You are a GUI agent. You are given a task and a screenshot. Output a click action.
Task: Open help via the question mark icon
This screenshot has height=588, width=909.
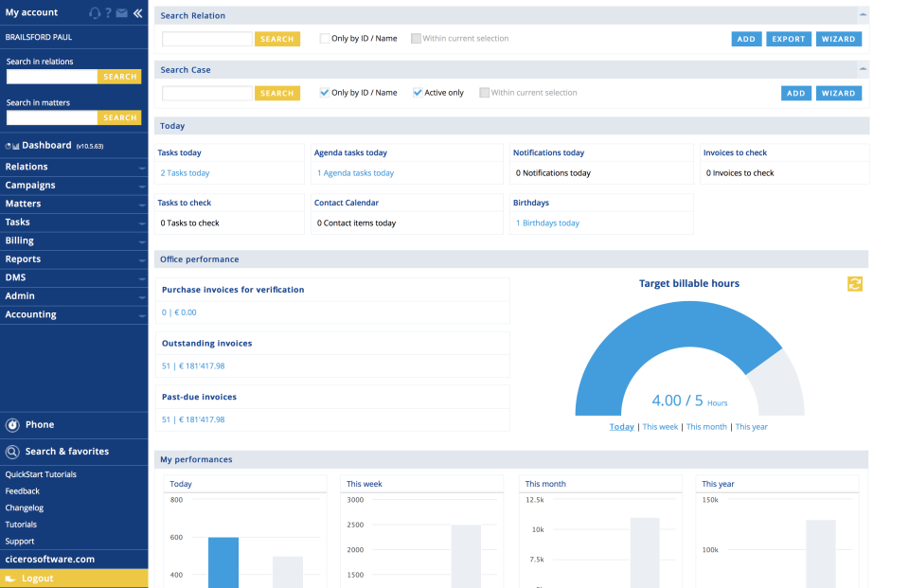pyautogui.click(x=109, y=13)
